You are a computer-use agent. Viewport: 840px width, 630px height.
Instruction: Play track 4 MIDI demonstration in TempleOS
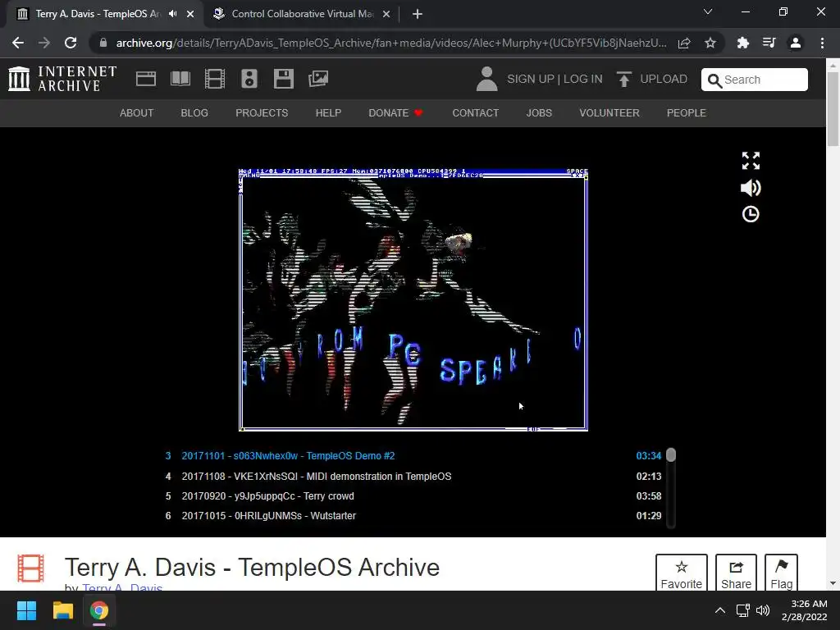(413, 477)
